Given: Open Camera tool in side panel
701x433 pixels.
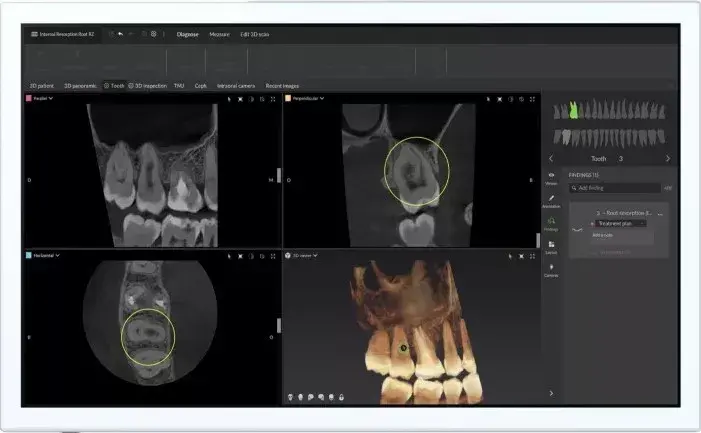Looking at the screenshot, I should (551, 270).
